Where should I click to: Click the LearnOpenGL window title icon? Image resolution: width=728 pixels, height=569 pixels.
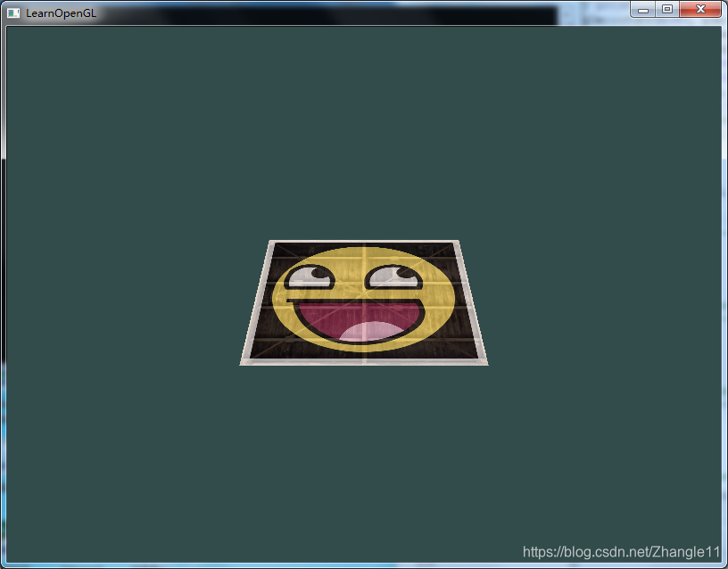(13, 13)
